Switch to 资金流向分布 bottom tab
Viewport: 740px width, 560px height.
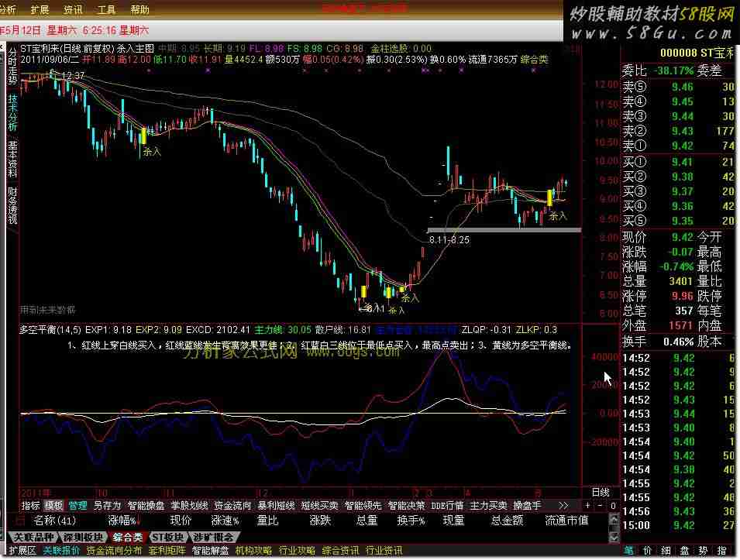[x=114, y=551]
